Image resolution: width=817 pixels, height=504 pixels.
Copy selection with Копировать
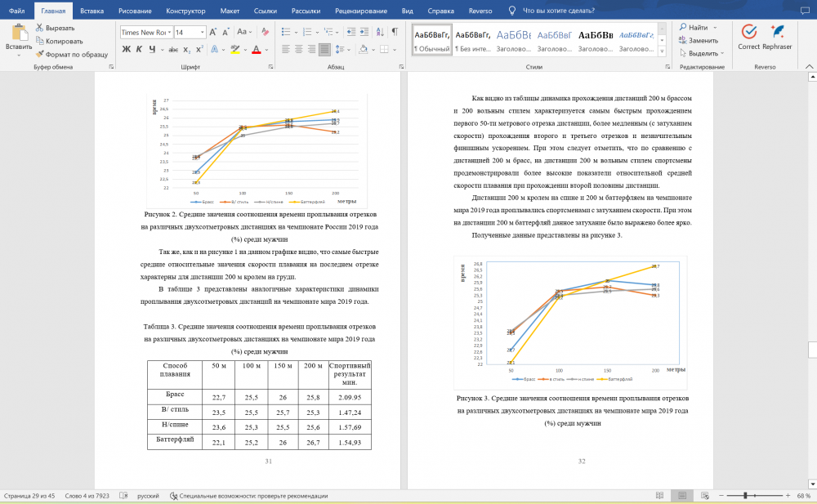point(60,41)
